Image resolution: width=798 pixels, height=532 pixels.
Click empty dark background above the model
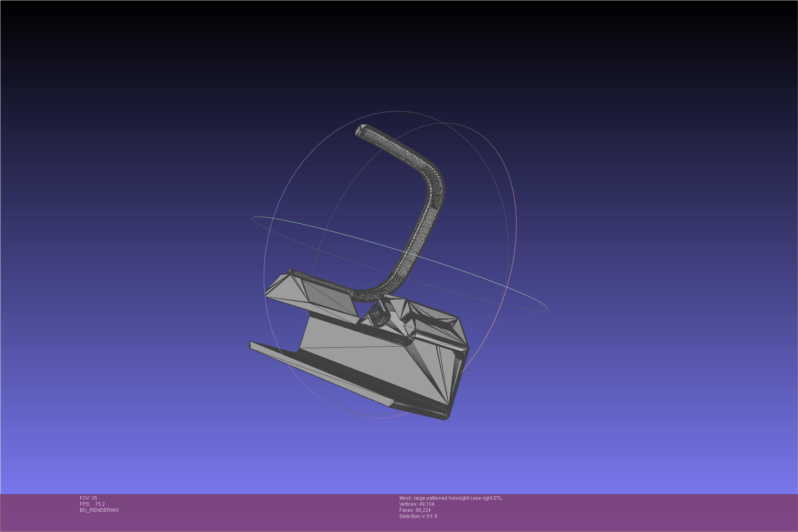tap(399, 52)
